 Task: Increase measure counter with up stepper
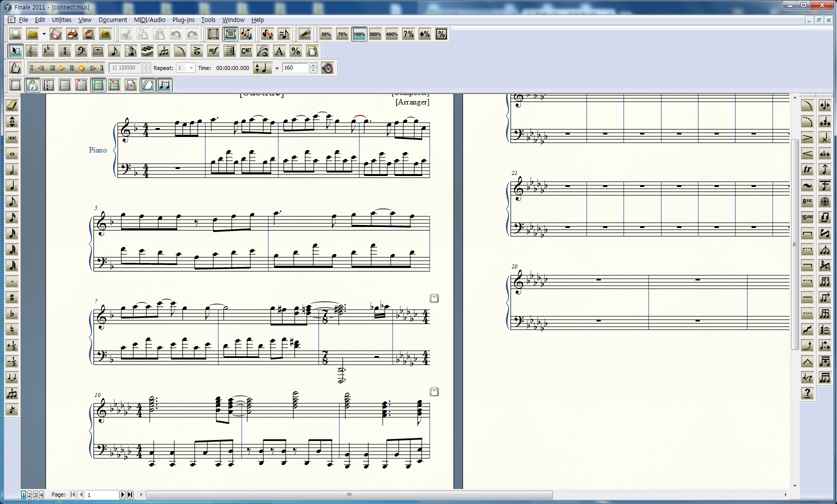[146, 65]
